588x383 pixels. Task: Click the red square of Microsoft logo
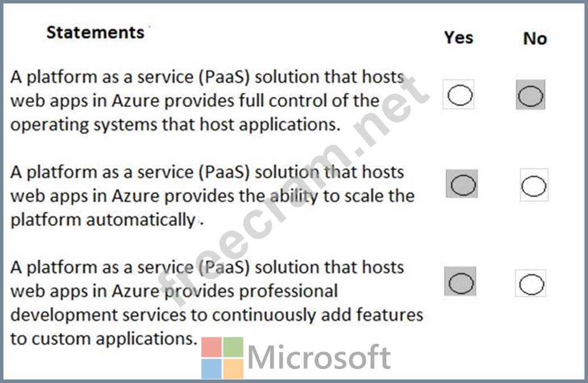point(211,347)
